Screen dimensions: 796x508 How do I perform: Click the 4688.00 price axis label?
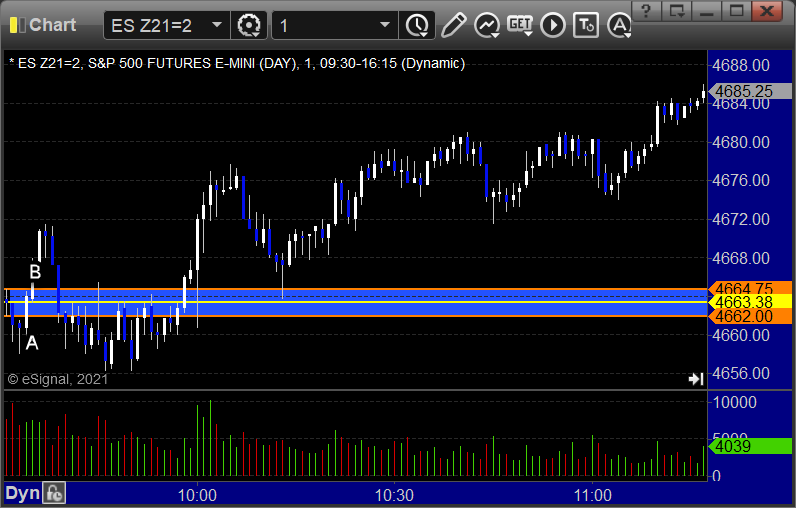pyautogui.click(x=741, y=65)
